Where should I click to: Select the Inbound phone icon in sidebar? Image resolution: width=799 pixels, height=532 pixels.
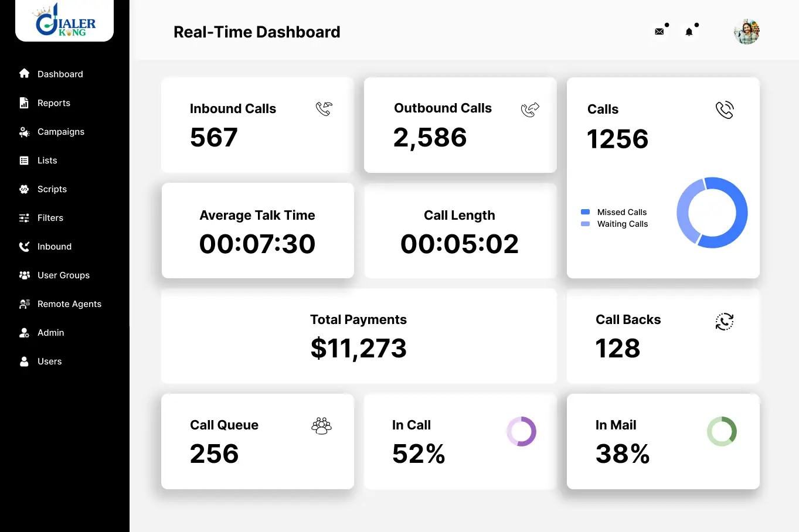[24, 246]
